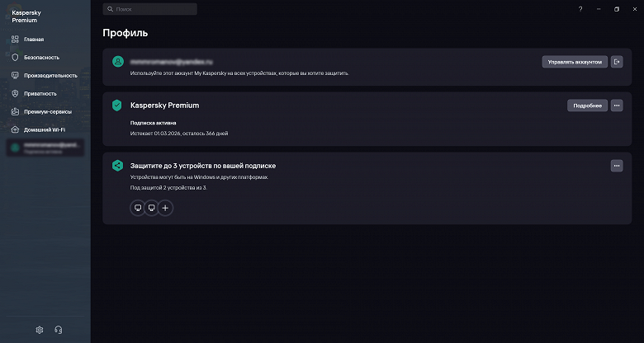Click the support headset icon
The image size is (644, 343).
[59, 330]
